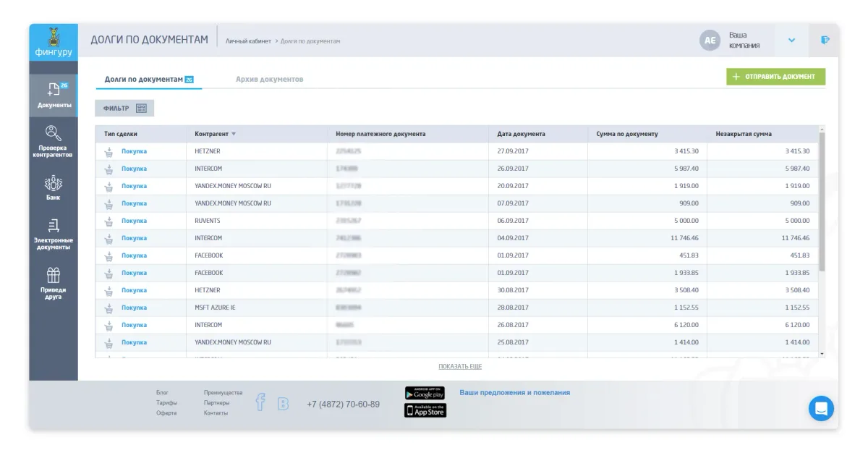Image resolution: width=868 pixels, height=453 pixels.
Task: Open the VK social icon in footer
Action: [283, 404]
